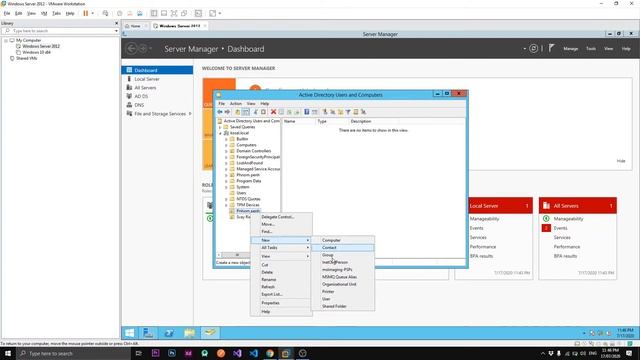This screenshot has width=640, height=360.
Task: Pause the VM with VMware pause button
Action: click(86, 13)
